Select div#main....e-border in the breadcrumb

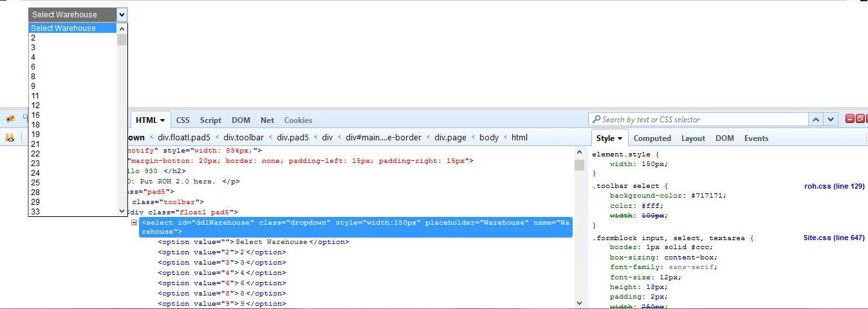pos(383,138)
